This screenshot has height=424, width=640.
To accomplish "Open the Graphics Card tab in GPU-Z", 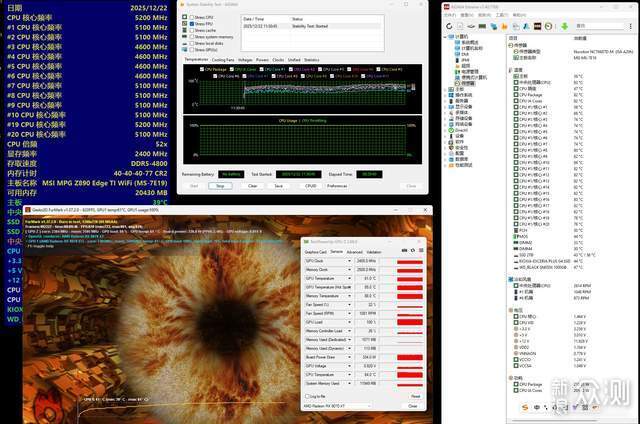I will point(317,252).
